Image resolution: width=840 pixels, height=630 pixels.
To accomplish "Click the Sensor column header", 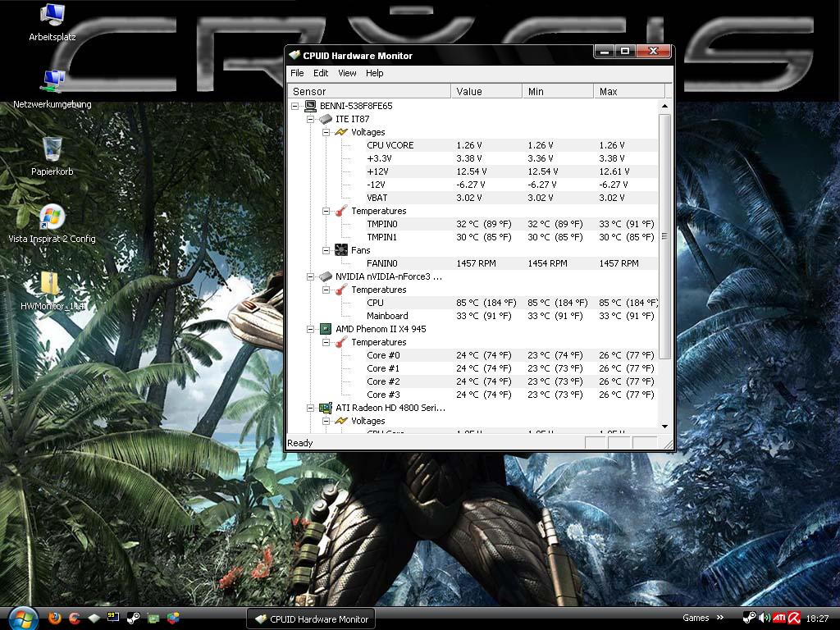I will click(370, 91).
